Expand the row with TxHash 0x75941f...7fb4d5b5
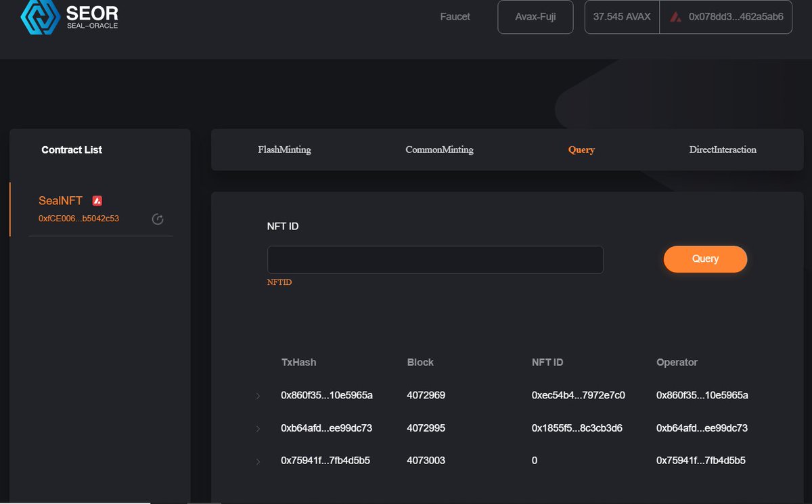812x504 pixels. [258, 461]
